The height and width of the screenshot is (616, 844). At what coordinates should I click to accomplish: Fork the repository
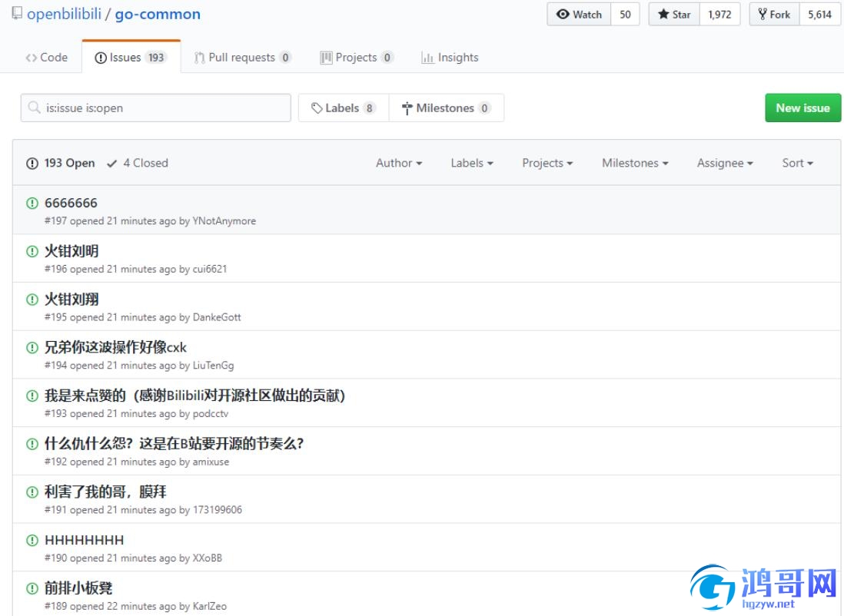[775, 15]
